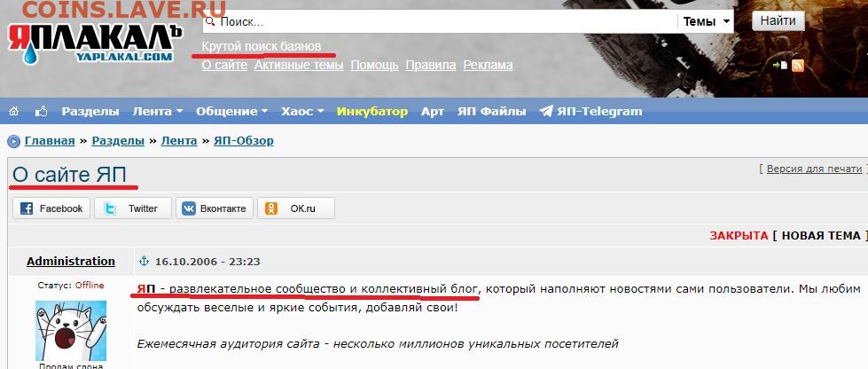
Task: Click the home icon in the navigation bar
Action: [13, 112]
